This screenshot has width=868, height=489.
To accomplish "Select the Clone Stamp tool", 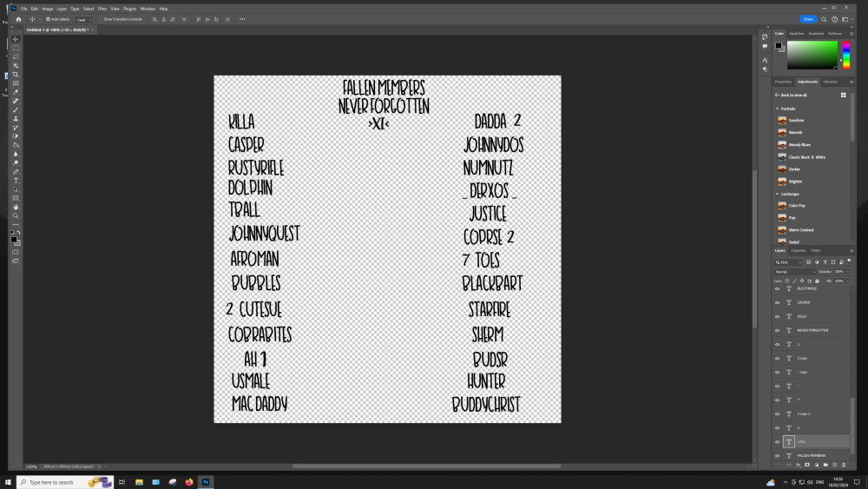I will pos(16,119).
